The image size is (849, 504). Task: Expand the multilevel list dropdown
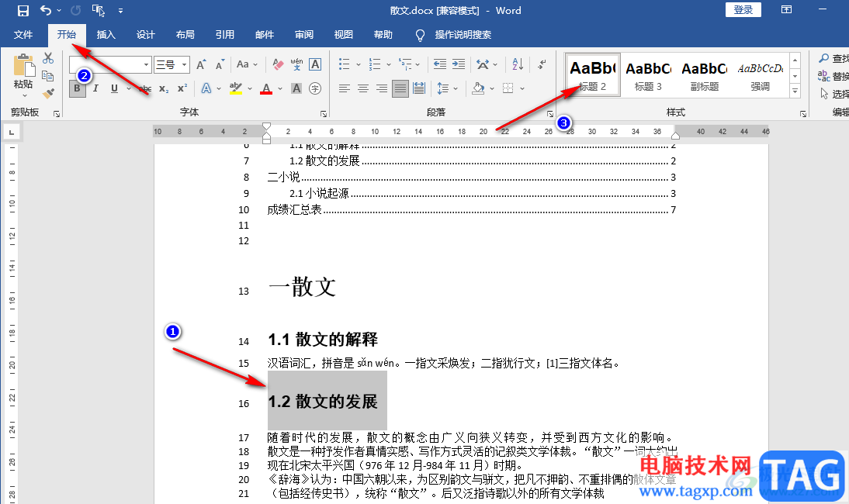point(418,64)
